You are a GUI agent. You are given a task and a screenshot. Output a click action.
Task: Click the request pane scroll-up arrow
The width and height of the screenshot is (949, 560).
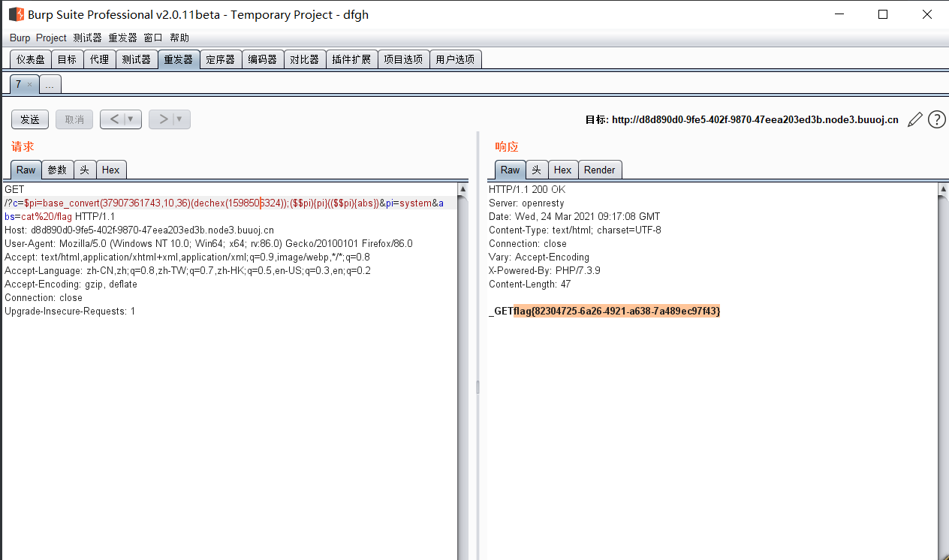pyautogui.click(x=463, y=189)
